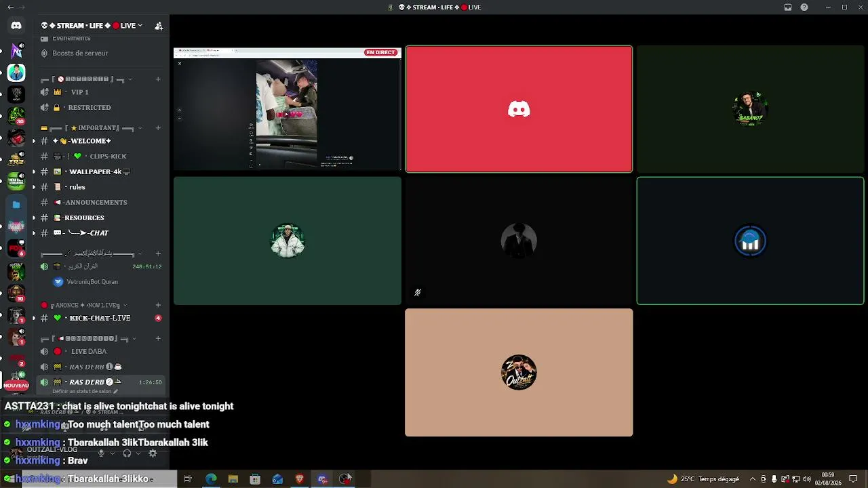This screenshot has height=488, width=868.
Task: Open the blue folder in server list
Action: tap(16, 204)
